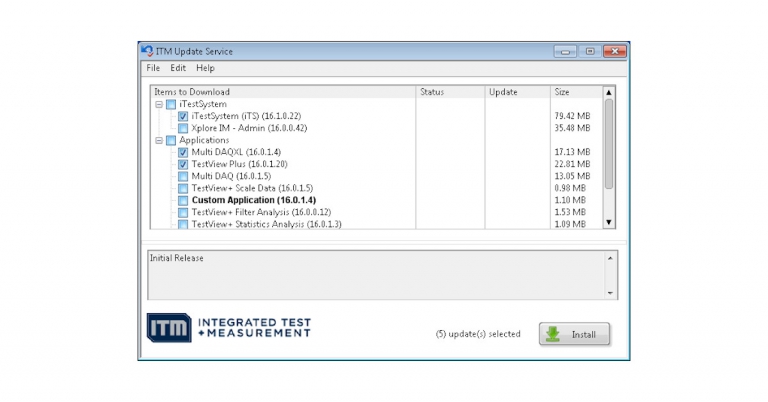Close the ITM Update Service window
The width and height of the screenshot is (768, 402).
click(615, 51)
